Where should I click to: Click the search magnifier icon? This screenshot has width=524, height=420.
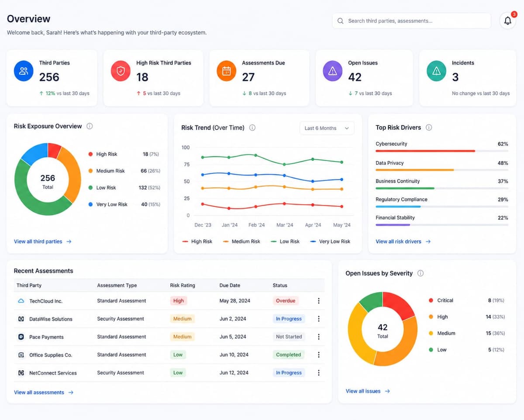[341, 21]
